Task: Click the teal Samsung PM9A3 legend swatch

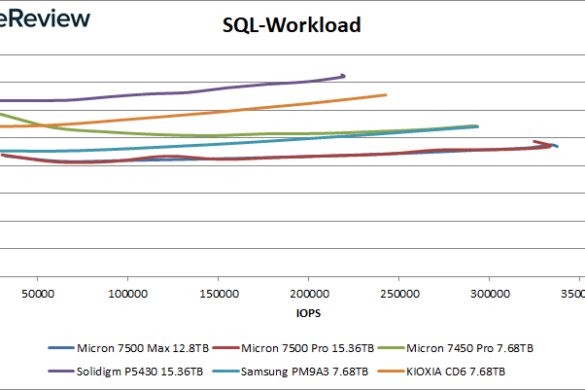Action: point(226,371)
